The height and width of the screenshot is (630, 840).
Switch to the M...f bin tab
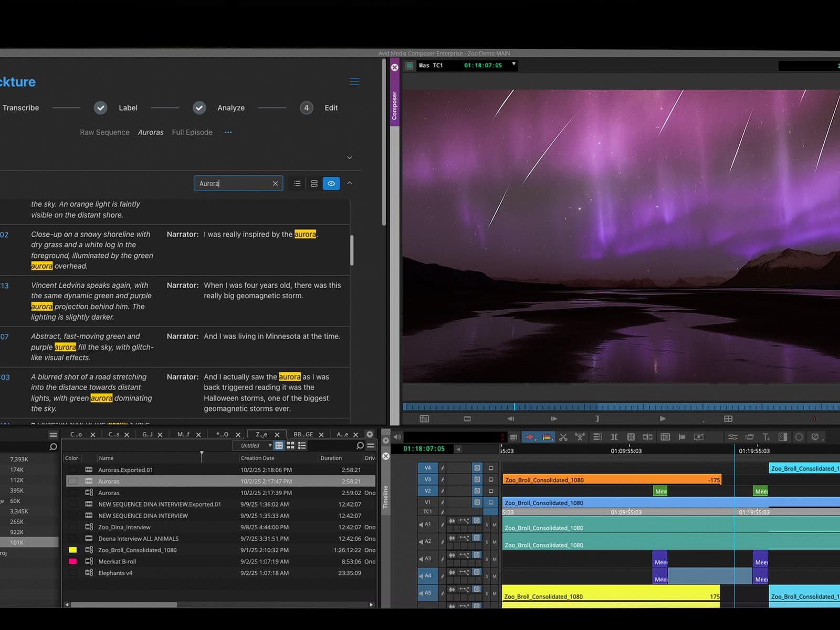point(183,434)
